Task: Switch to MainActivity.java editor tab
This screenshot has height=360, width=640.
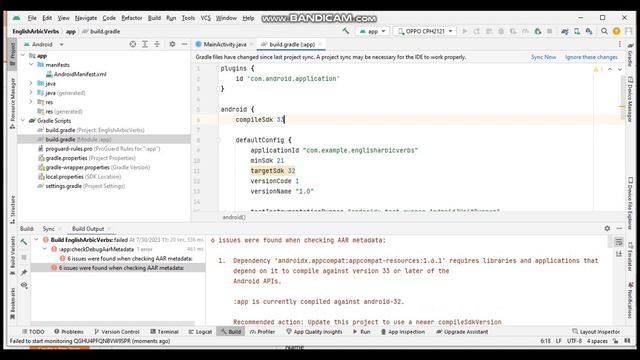Action: (x=224, y=44)
